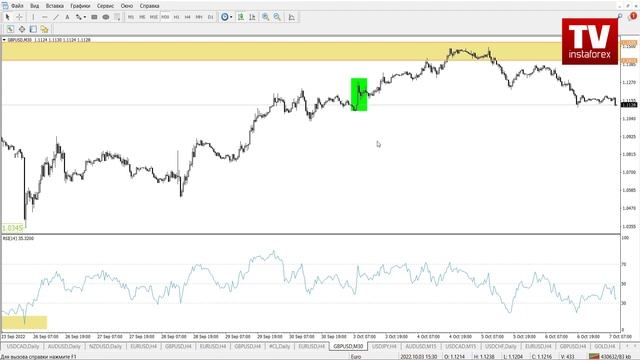Zoom out of the chart
Screen dimensions: 640x360
277,17
